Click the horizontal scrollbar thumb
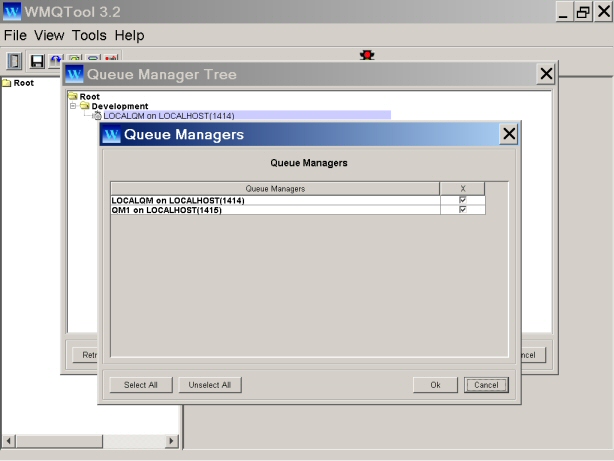Viewport: 614px width, 461px height. (x=59, y=441)
